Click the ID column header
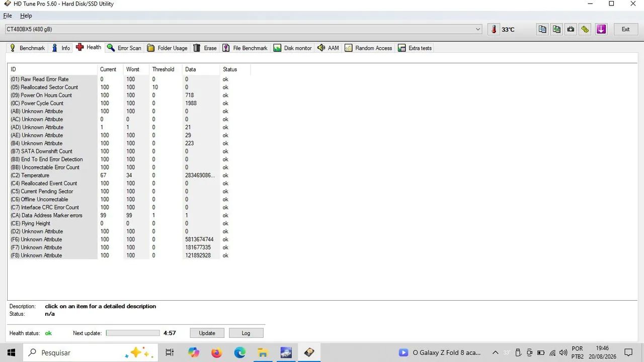 (x=52, y=69)
